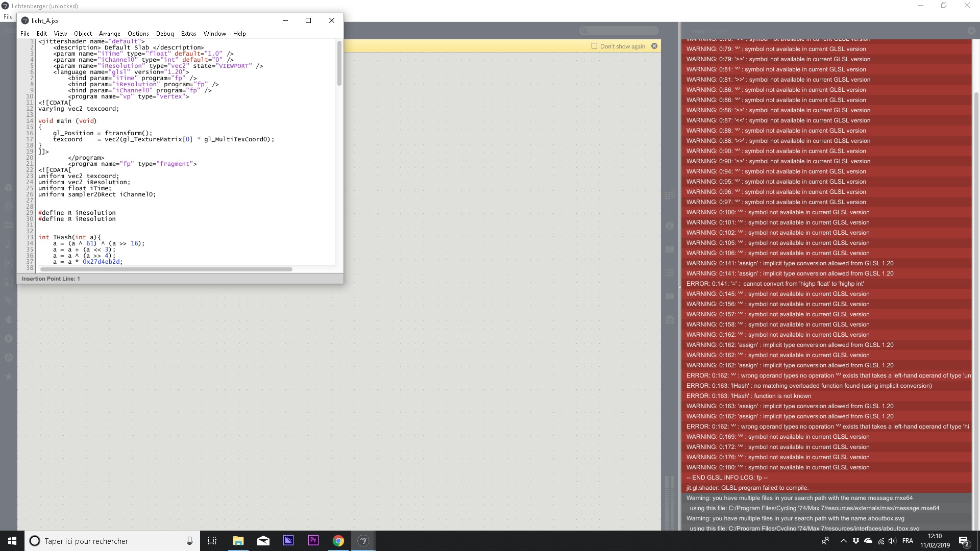Open File Explorer from the taskbar
The image size is (980, 551).
[x=238, y=541]
